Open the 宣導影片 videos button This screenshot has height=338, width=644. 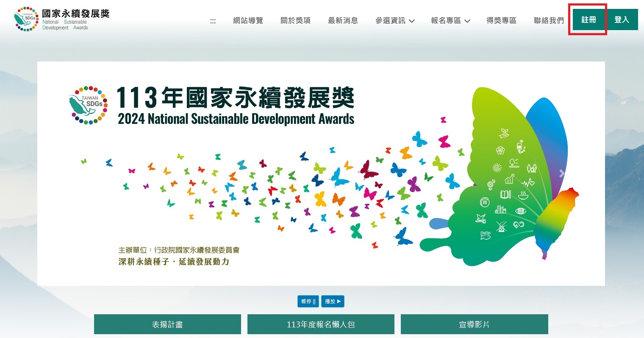pos(474,324)
